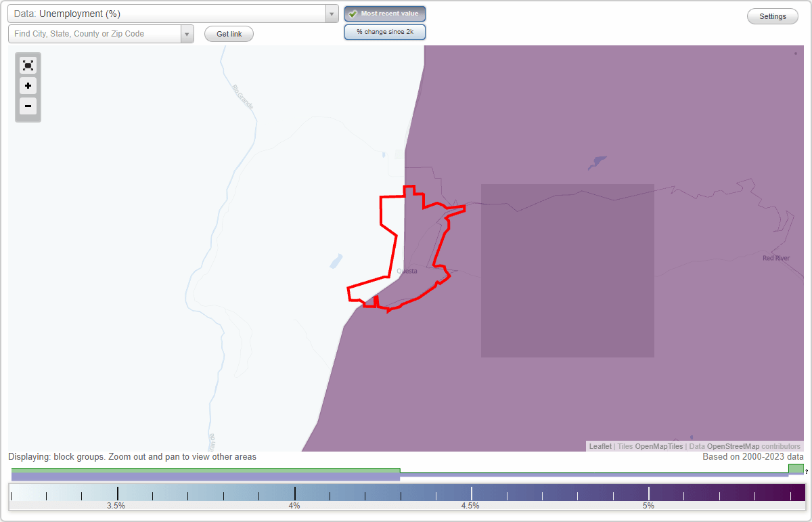Click the Get link button

[x=228, y=33]
